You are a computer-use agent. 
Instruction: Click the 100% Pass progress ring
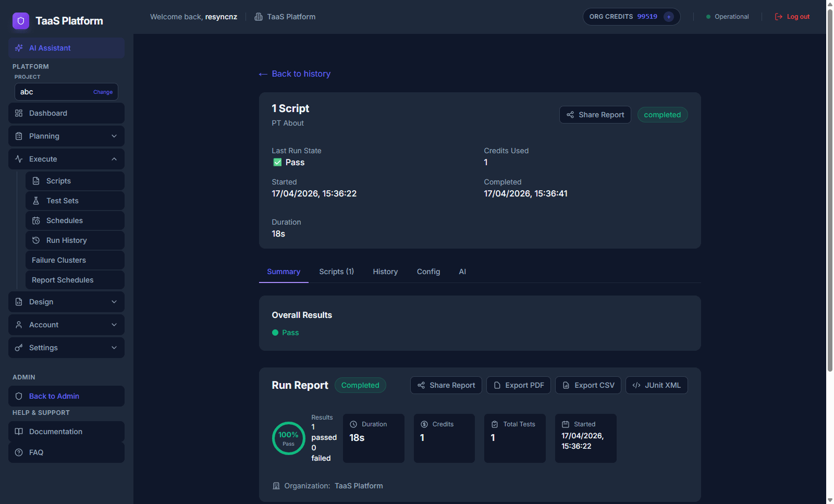click(x=288, y=438)
